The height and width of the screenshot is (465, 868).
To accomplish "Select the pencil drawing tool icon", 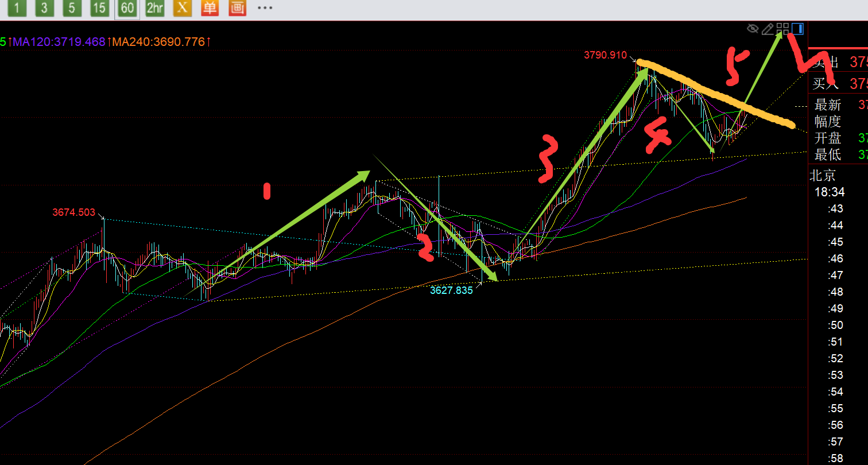I will click(768, 28).
